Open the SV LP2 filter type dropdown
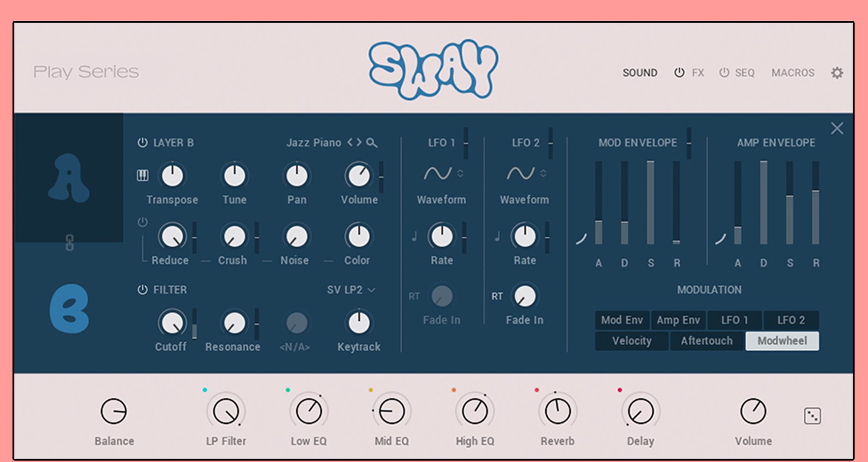The width and height of the screenshot is (868, 462). pos(351,290)
